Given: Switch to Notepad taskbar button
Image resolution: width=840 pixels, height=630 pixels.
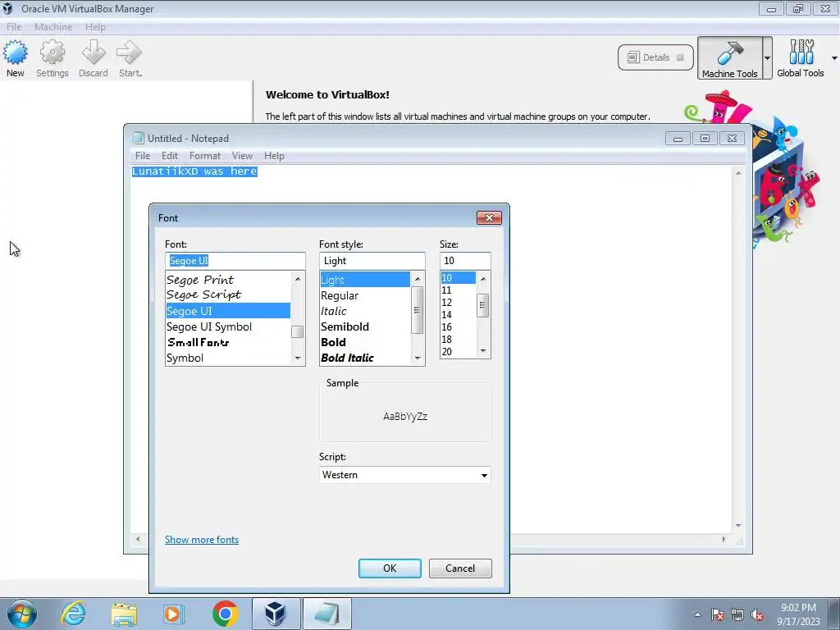Looking at the screenshot, I should coord(326,614).
